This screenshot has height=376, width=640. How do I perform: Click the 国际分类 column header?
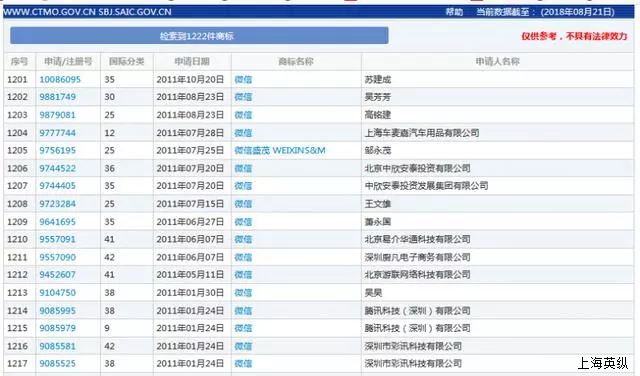[127, 62]
